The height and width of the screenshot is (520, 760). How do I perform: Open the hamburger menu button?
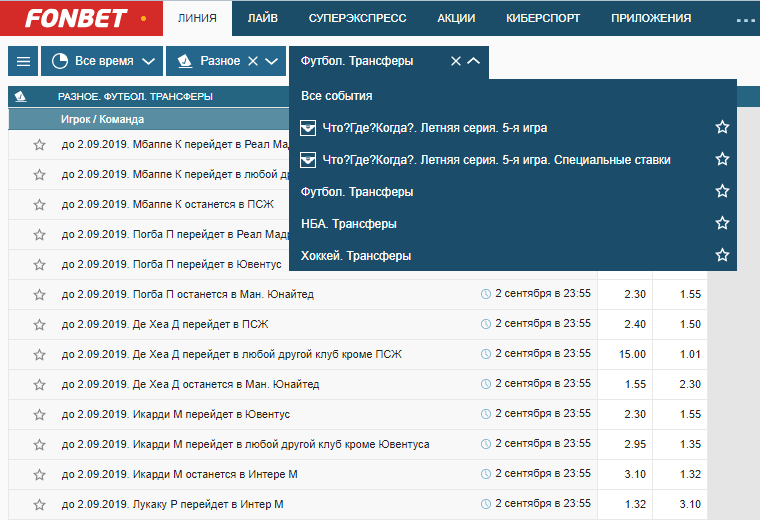23,61
